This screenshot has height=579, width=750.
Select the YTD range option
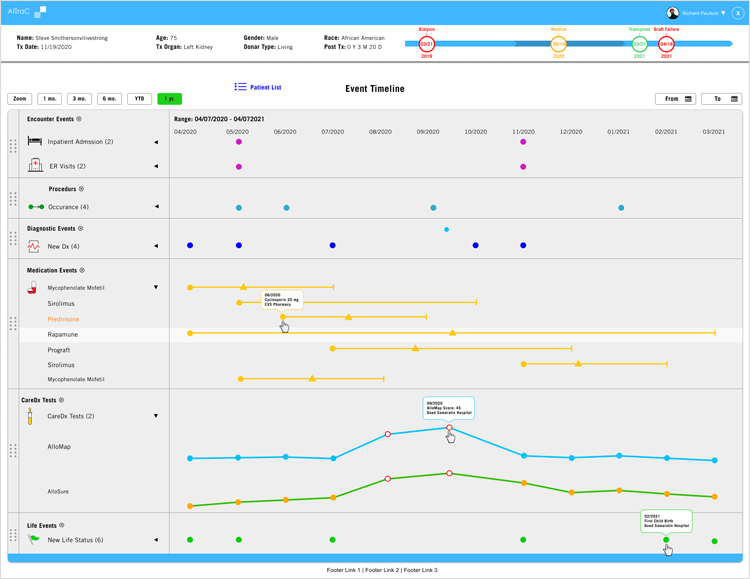tap(140, 99)
